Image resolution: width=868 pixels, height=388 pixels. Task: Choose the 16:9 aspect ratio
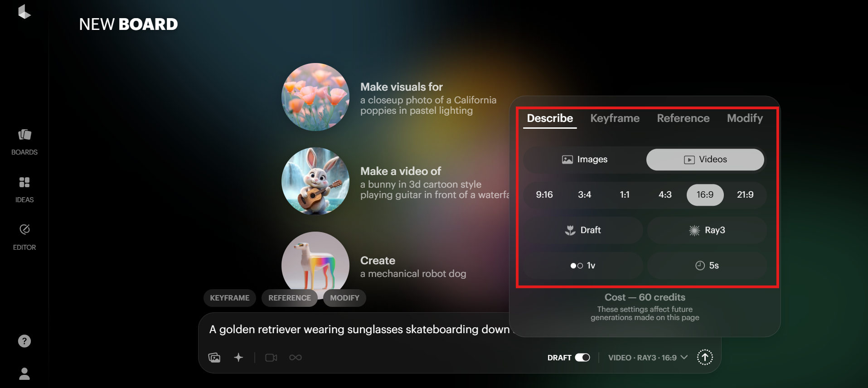click(x=705, y=195)
